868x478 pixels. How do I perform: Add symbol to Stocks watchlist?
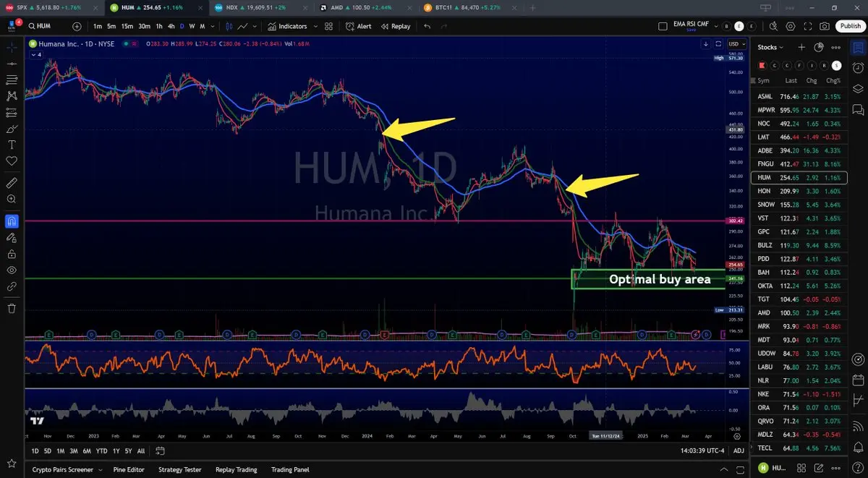(801, 47)
